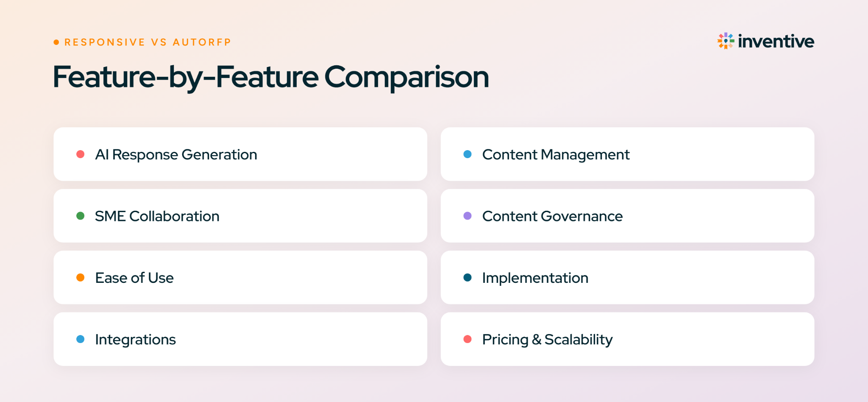This screenshot has height=402, width=868.
Task: Click the Feature-by-Feature Comparison heading
Action: [271, 77]
